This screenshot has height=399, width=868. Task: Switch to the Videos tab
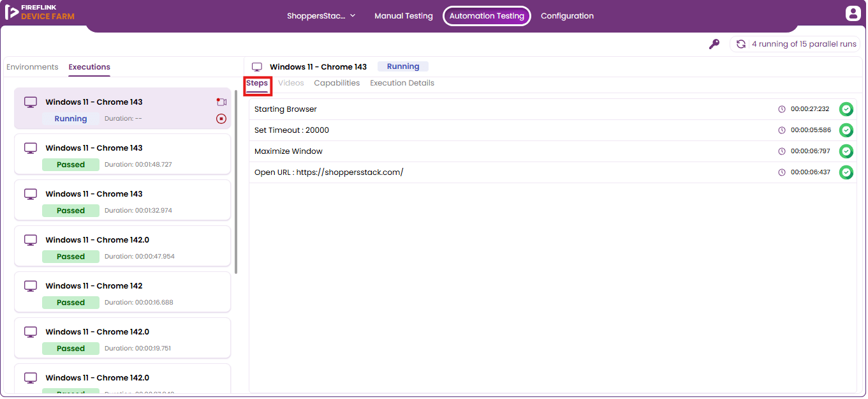pos(291,83)
